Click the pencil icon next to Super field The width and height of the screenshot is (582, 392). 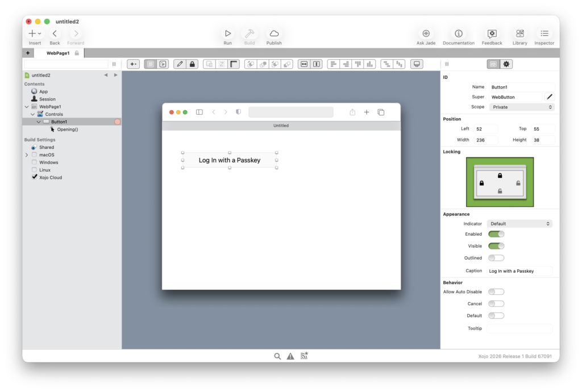[549, 97]
